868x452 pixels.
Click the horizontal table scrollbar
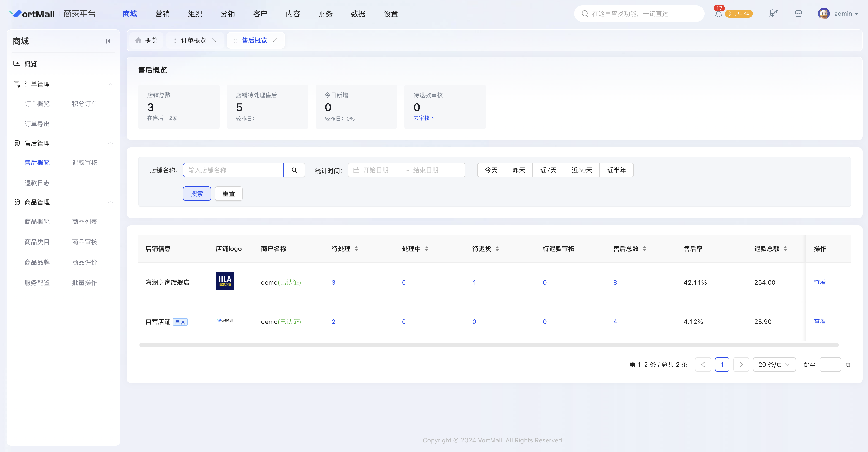489,345
